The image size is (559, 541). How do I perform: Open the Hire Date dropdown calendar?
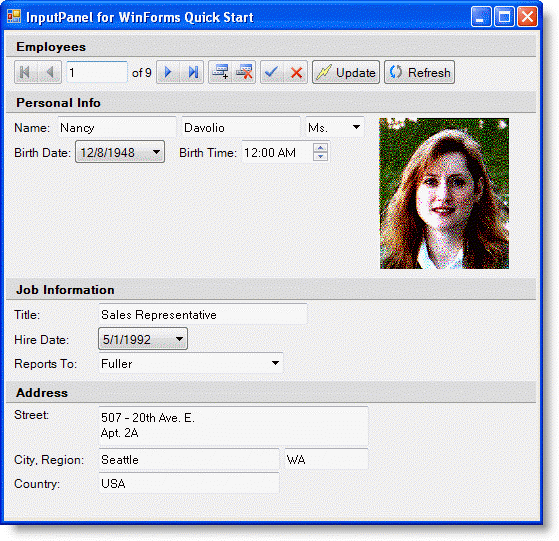click(179, 339)
